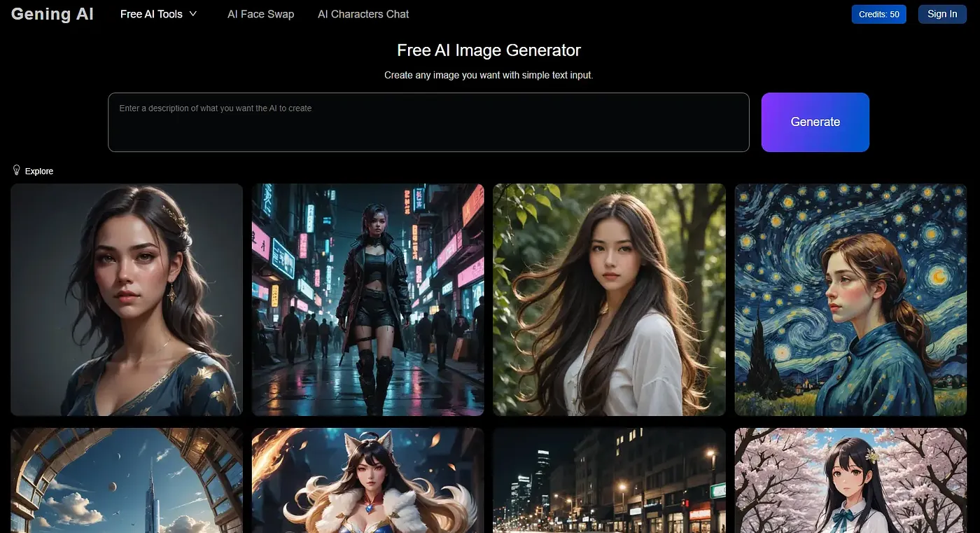
Task: Select the long-haired woman in white shirt image
Action: pyautogui.click(x=610, y=300)
